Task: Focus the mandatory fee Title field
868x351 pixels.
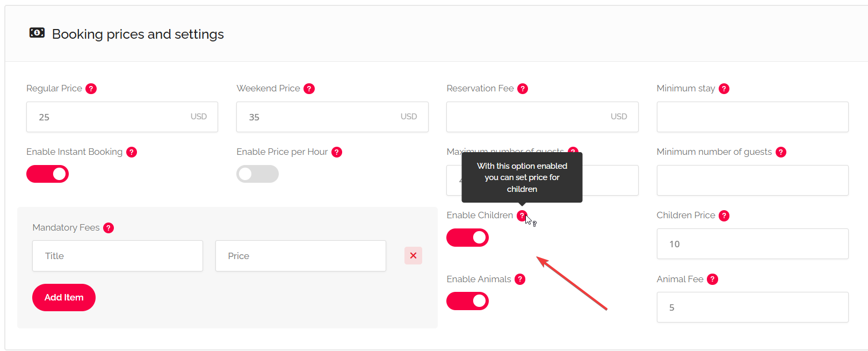Action: 118,256
